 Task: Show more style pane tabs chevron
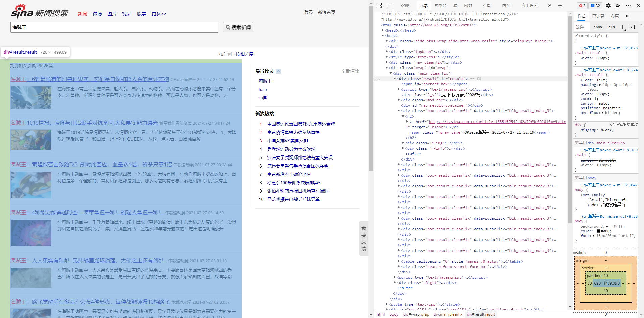[627, 16]
